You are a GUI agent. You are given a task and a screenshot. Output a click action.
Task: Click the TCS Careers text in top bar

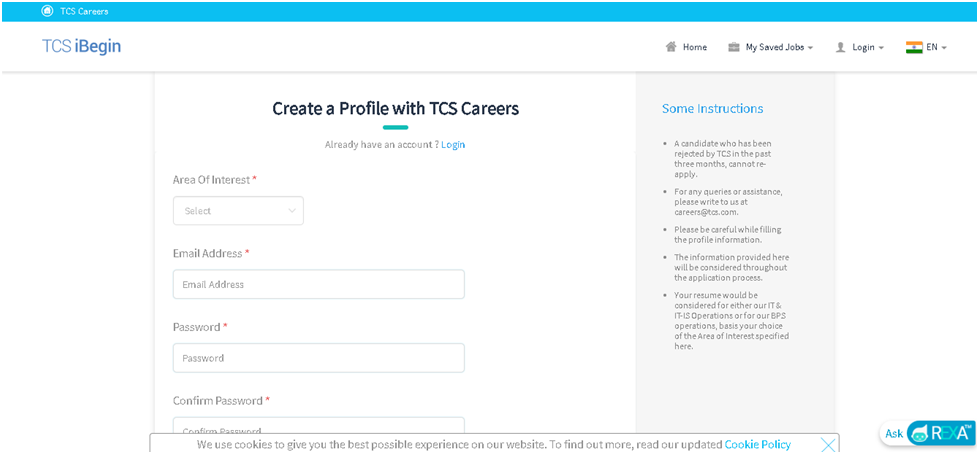pyautogui.click(x=84, y=11)
